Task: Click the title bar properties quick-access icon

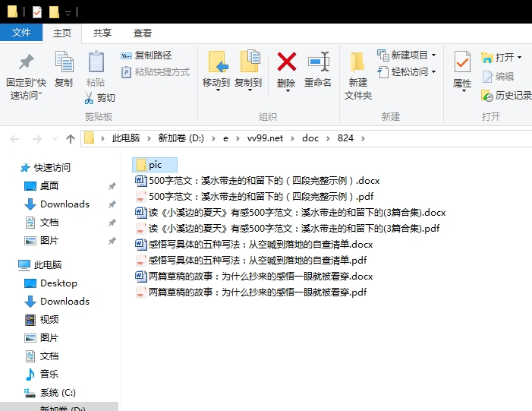Action: [x=37, y=12]
